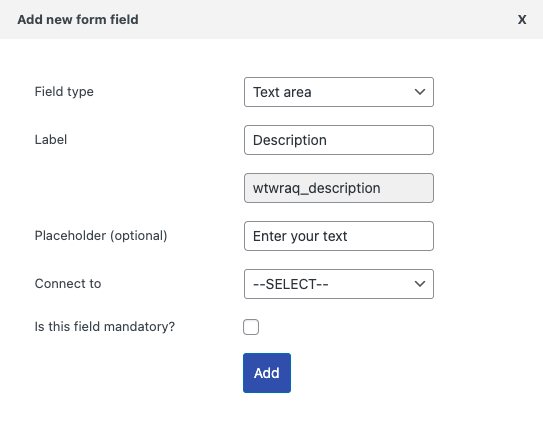Click the Is this field mandatory? label

point(105,327)
